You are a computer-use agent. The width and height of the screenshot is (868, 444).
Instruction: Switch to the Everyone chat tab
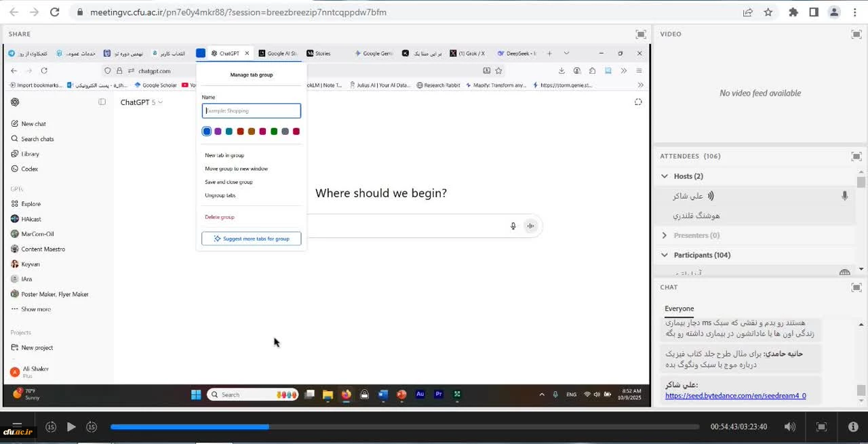click(x=679, y=308)
